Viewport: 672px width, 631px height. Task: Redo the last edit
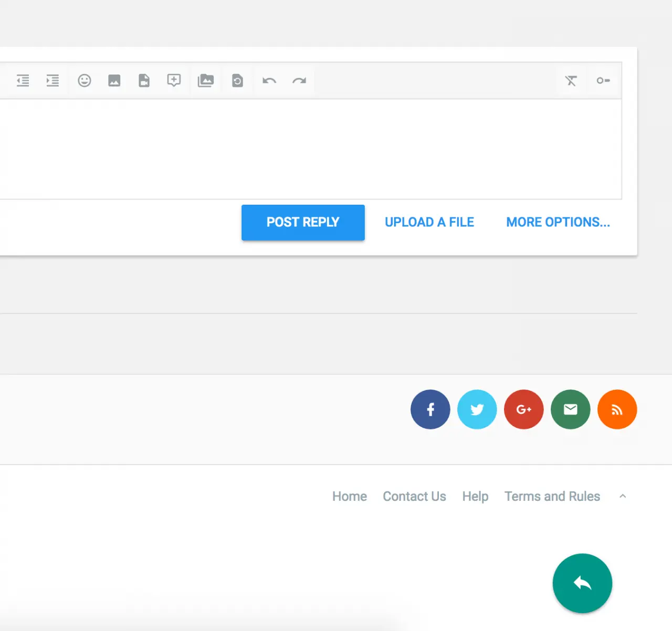point(299,80)
